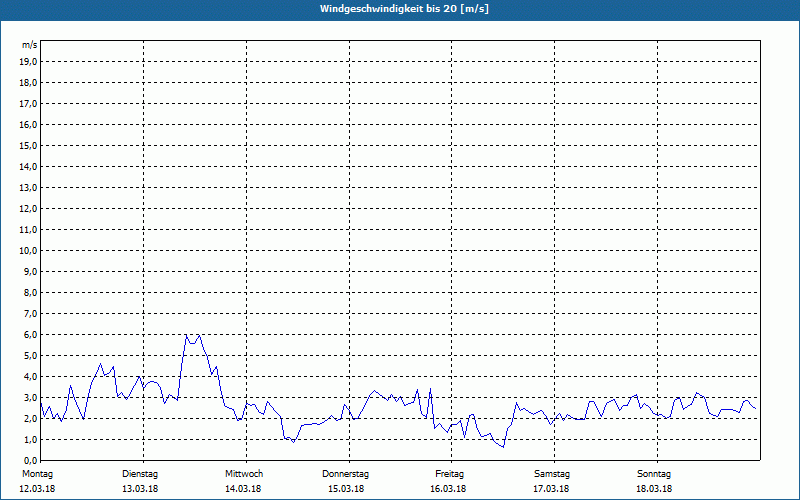Click the 15,0 tick label on the y-axis
This screenshot has width=800, height=500.
coord(29,146)
